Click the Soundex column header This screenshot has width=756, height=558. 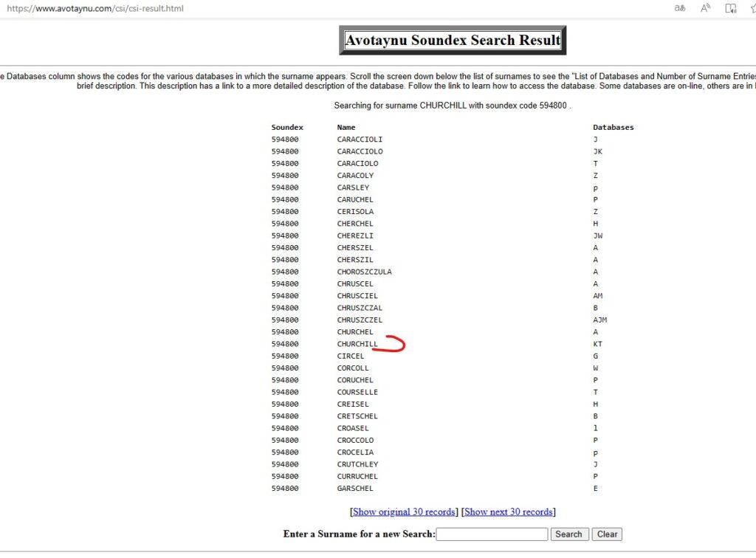(x=287, y=127)
